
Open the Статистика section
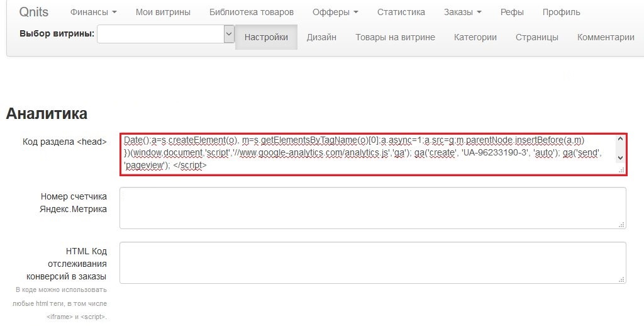point(401,13)
